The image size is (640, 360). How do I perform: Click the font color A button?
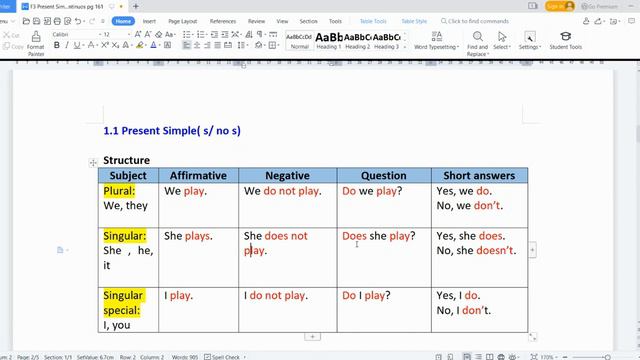tap(153, 45)
